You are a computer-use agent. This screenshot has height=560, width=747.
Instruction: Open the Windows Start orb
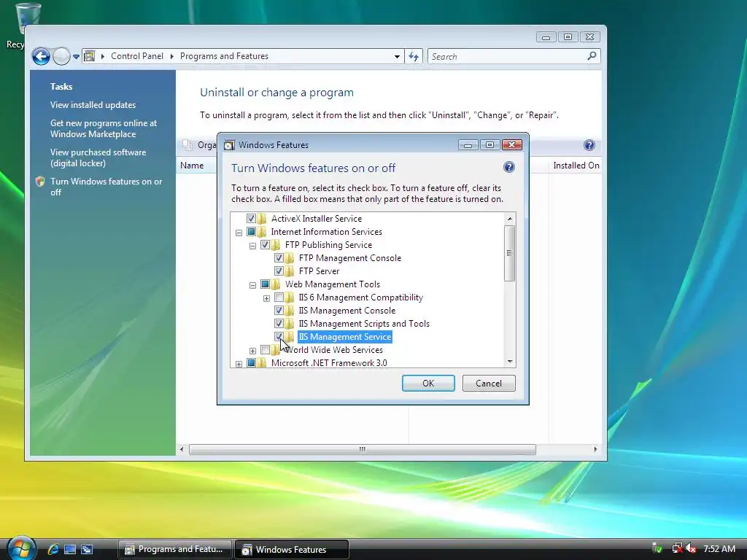coord(21,548)
